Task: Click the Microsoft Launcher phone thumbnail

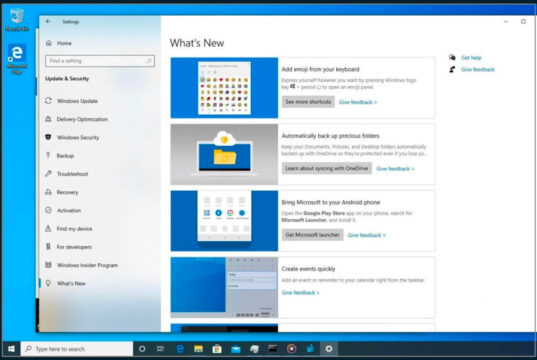Action: pyautogui.click(x=224, y=221)
